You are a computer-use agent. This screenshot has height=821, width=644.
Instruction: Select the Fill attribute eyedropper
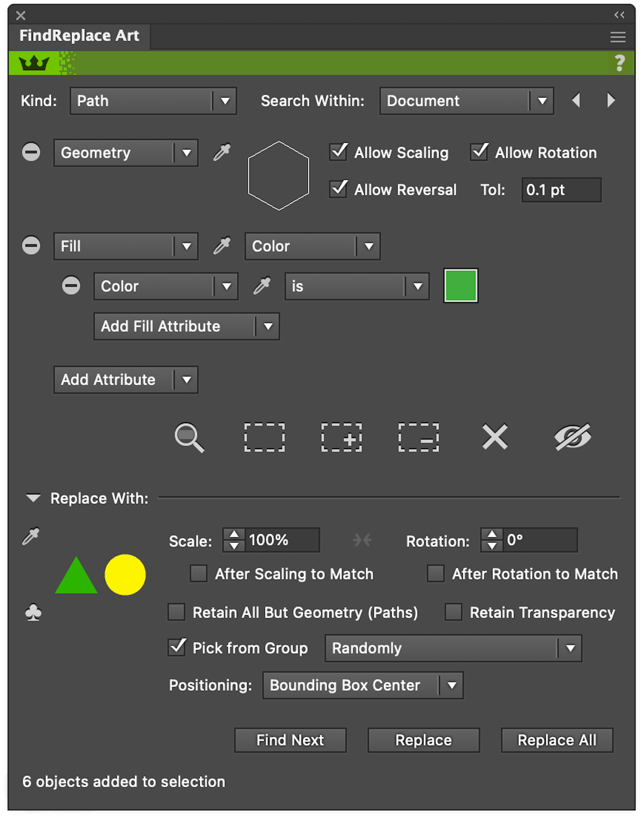(x=222, y=246)
